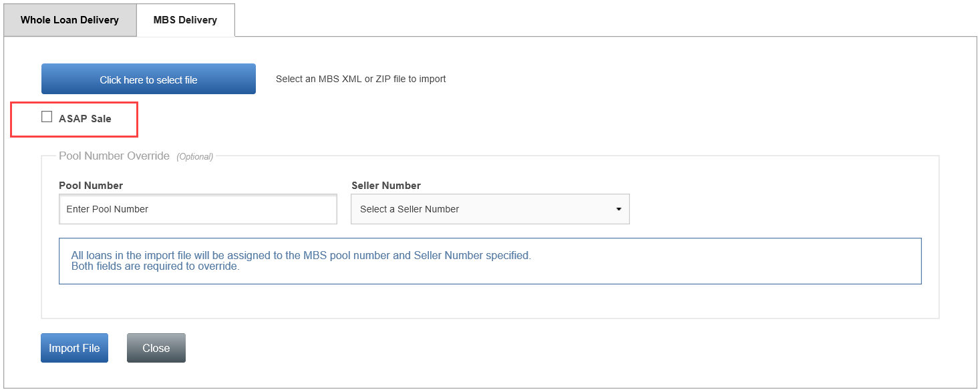The width and height of the screenshot is (980, 390).
Task: Click the gray Close button
Action: pyautogui.click(x=156, y=348)
